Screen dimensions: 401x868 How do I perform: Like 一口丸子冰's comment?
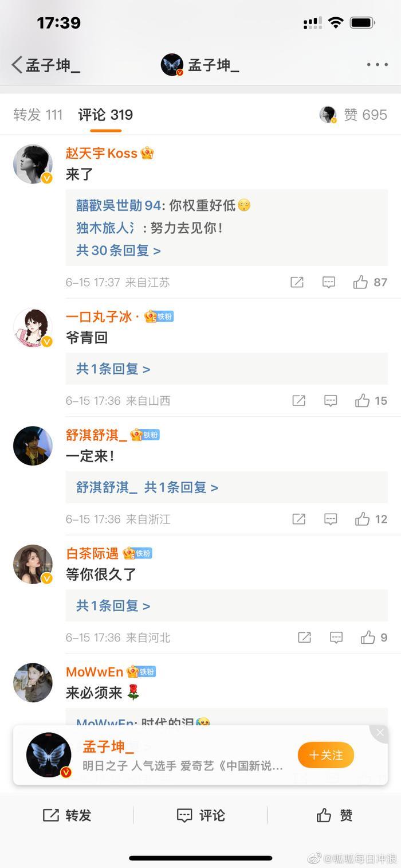[362, 401]
